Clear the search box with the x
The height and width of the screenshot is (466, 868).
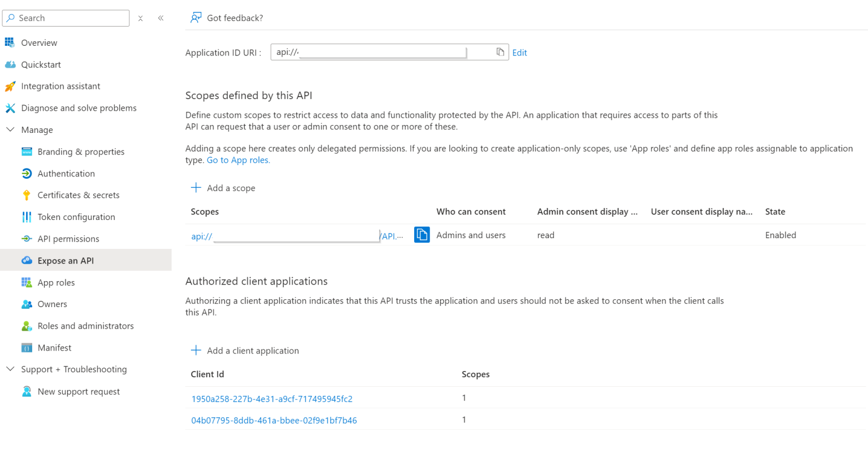click(x=140, y=18)
